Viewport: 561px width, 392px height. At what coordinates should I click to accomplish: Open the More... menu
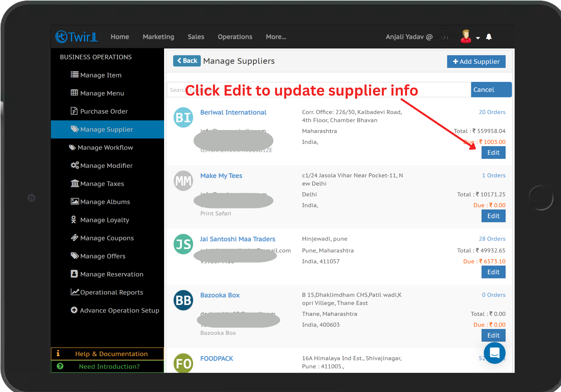[276, 37]
